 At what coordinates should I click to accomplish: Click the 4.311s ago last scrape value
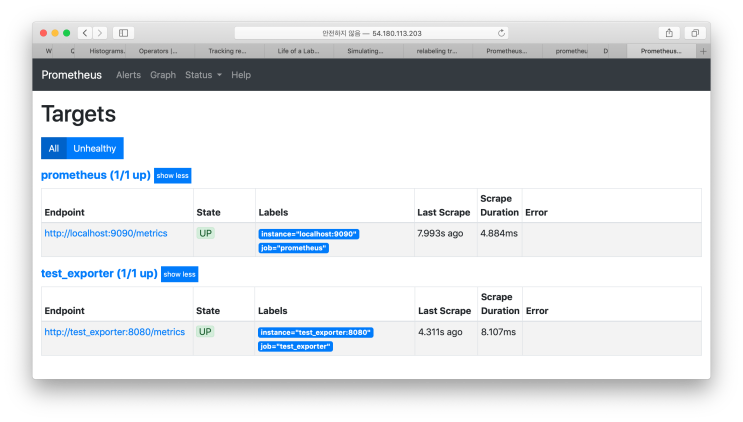coord(440,332)
